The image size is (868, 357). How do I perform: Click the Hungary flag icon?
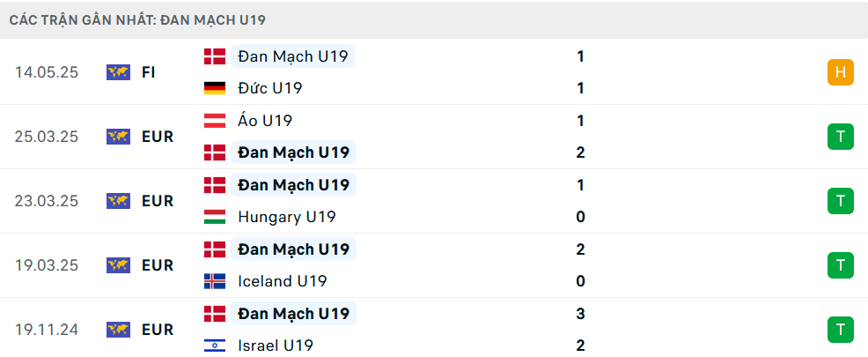[215, 217]
